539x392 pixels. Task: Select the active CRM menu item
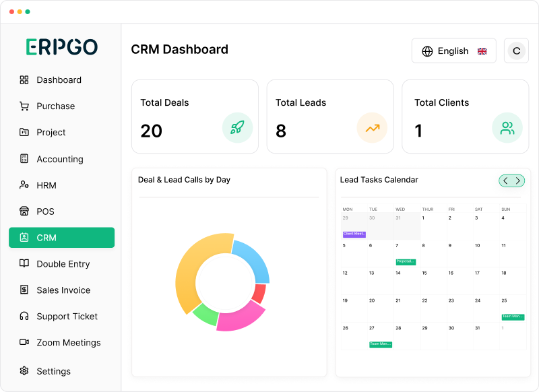point(61,237)
